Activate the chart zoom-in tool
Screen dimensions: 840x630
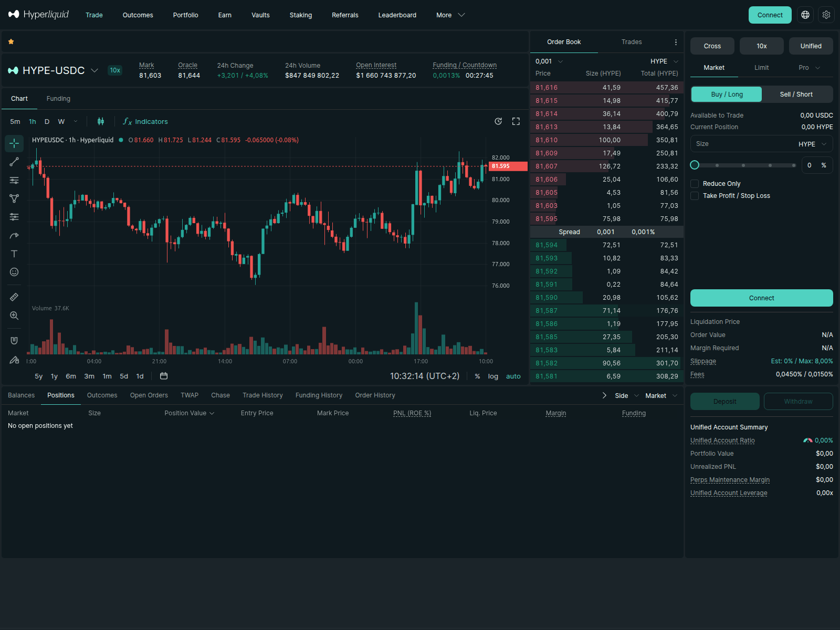coord(14,316)
